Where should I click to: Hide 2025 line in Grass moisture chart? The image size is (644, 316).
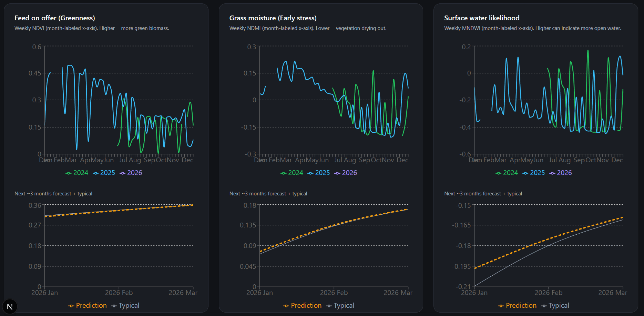coord(319,173)
